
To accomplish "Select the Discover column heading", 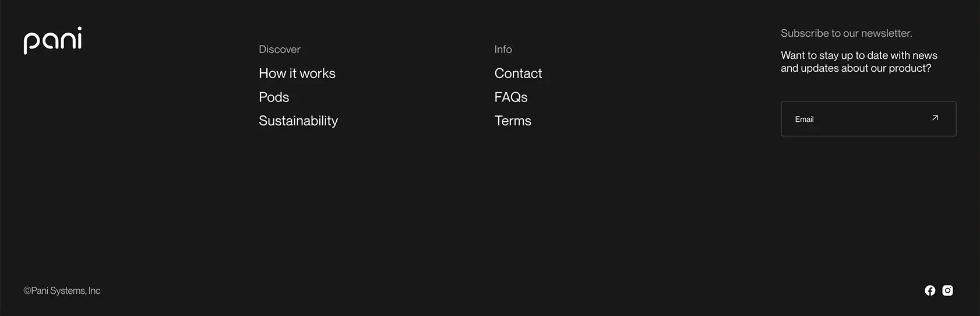I will (x=280, y=50).
